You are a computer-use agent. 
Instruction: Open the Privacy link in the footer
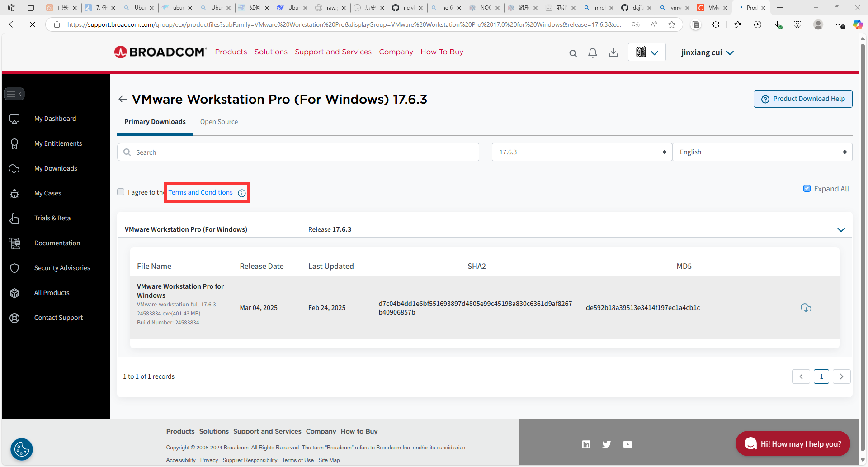[x=209, y=460]
